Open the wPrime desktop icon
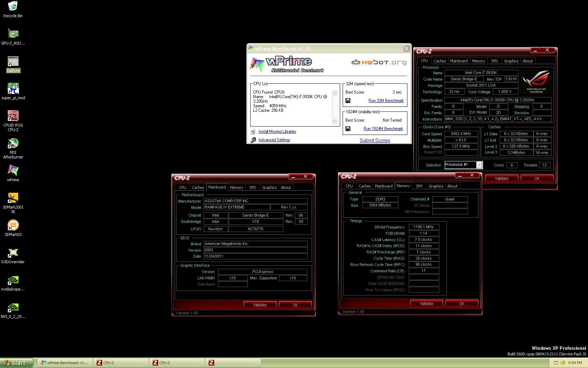Screen dimensions: 588x368 coord(13,173)
